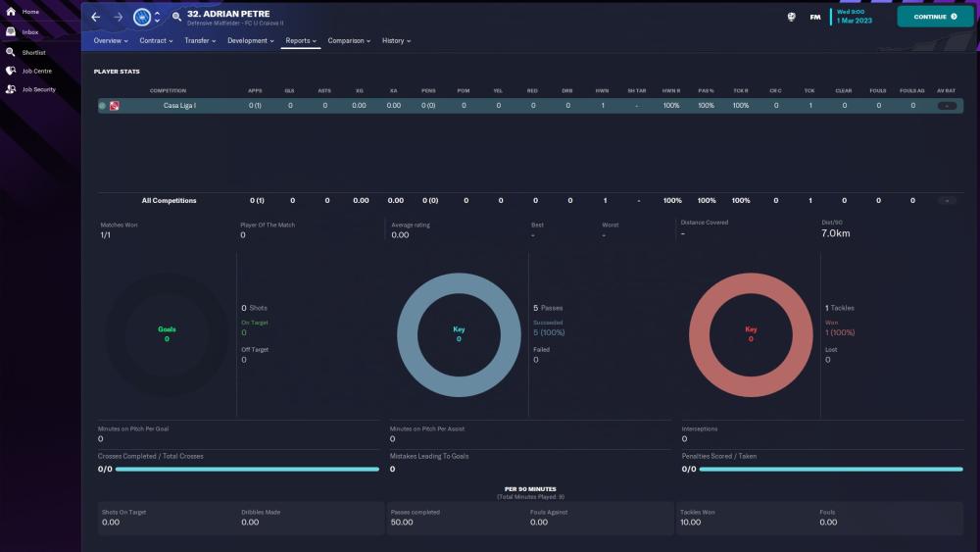The image size is (980, 552).
Task: Select the History tab
Action: click(x=396, y=41)
